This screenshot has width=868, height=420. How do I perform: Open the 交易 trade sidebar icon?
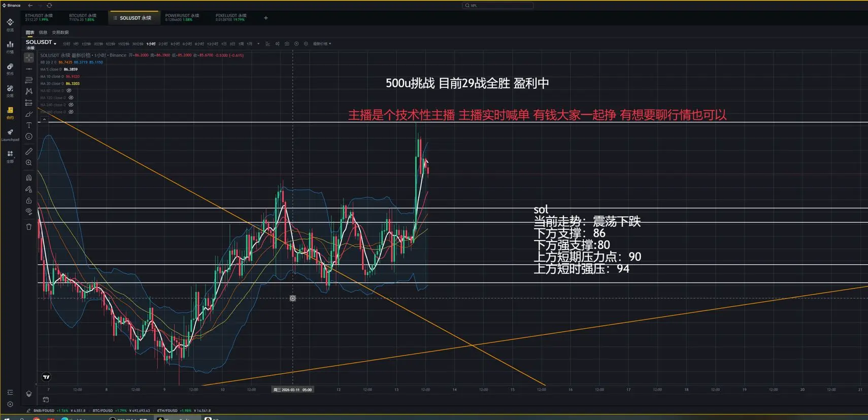pos(10,91)
